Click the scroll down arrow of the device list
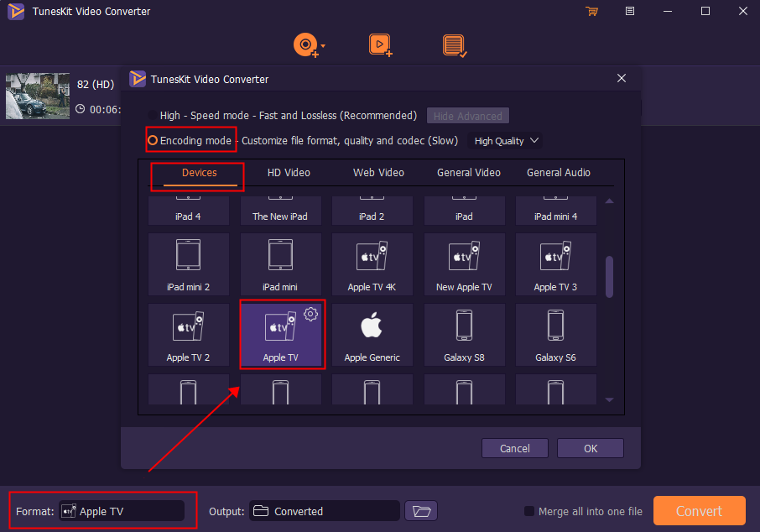This screenshot has width=760, height=532. click(x=609, y=399)
